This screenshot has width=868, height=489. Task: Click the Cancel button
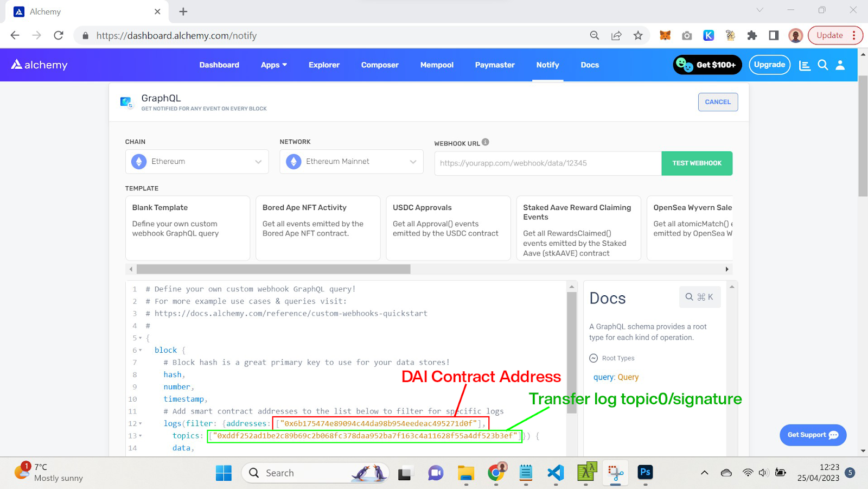[718, 102]
